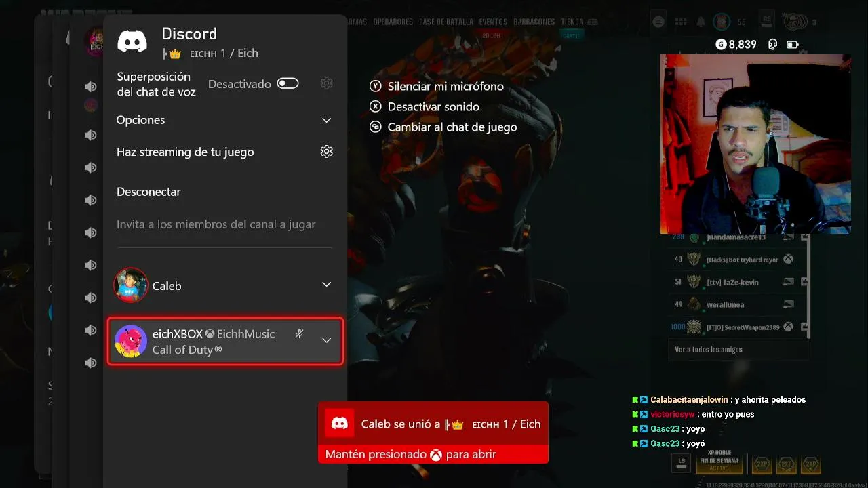Open the TIENDA tab
The image size is (868, 488).
(572, 22)
